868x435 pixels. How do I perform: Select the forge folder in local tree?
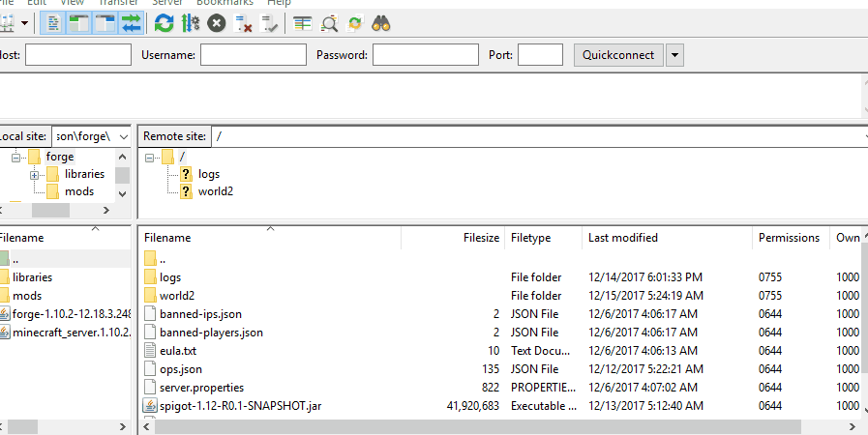[60, 157]
